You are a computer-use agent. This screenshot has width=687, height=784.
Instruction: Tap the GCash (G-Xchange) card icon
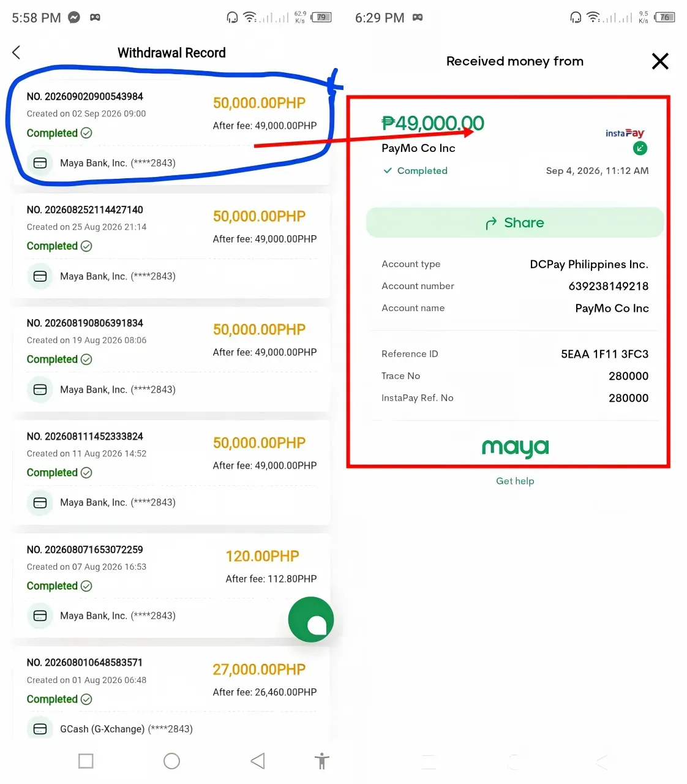tap(40, 729)
